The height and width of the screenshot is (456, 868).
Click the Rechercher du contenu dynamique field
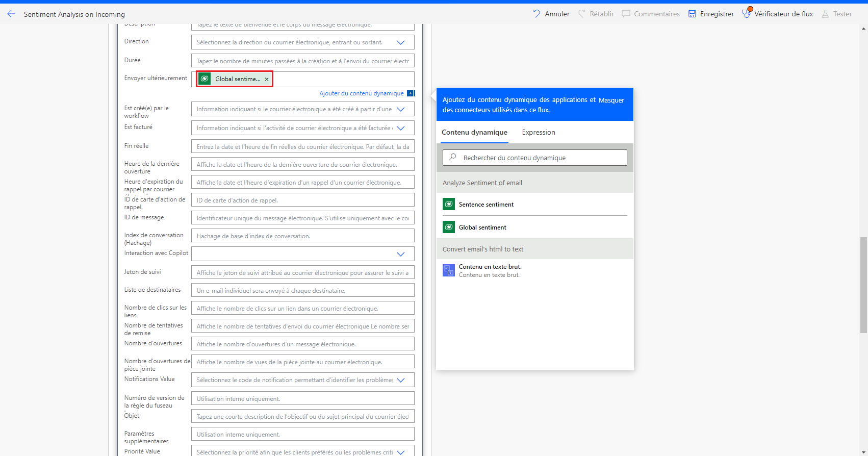534,158
